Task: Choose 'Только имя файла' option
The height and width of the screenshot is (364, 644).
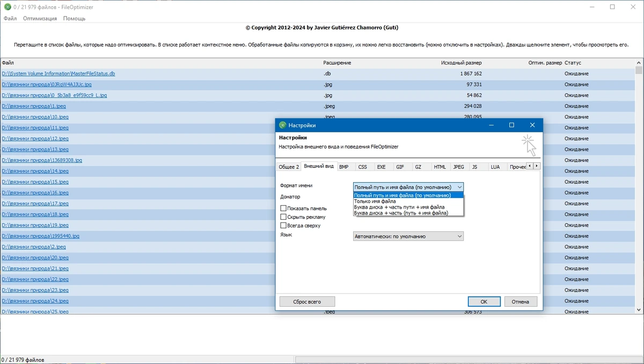Action: [408, 201]
